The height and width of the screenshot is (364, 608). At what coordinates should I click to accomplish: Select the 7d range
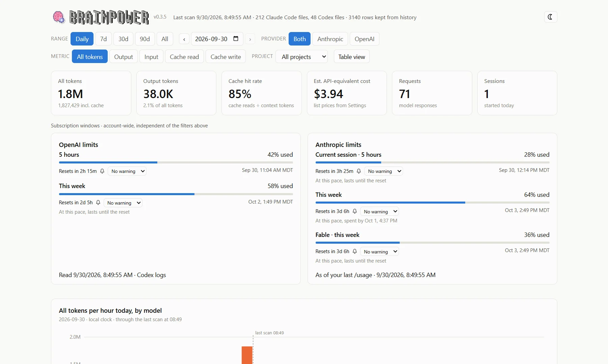(103, 39)
